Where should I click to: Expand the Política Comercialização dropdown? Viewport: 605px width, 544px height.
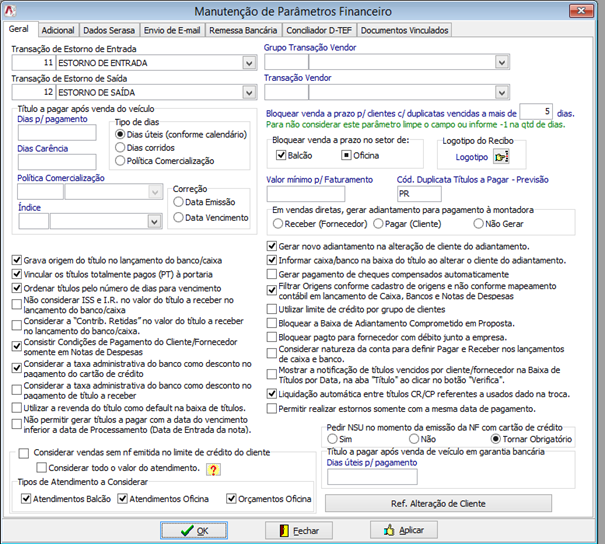(x=155, y=192)
